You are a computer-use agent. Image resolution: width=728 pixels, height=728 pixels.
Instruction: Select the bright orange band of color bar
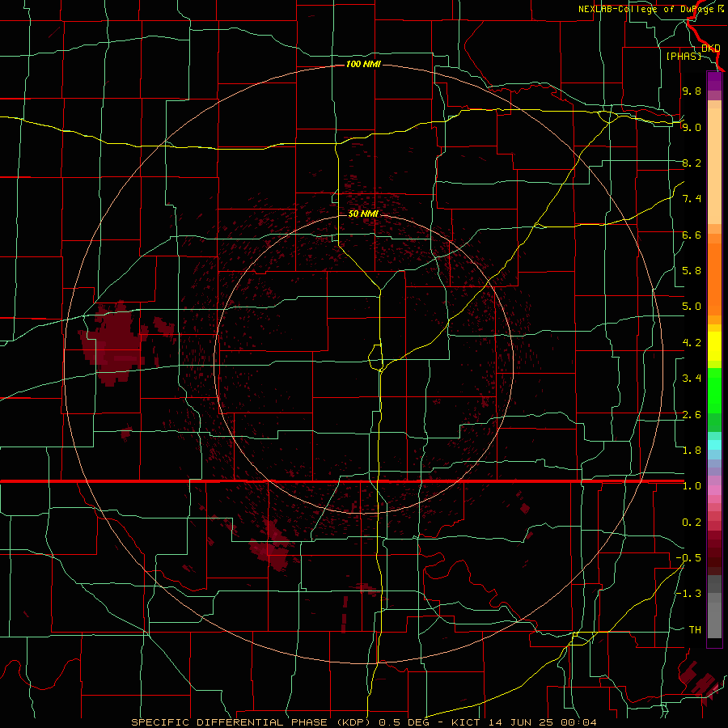click(x=714, y=280)
